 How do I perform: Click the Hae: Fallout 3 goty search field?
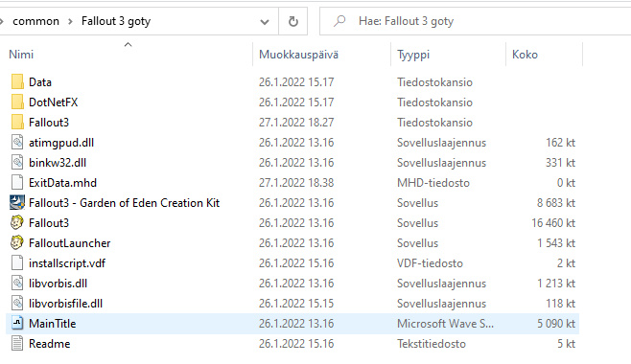[475, 21]
